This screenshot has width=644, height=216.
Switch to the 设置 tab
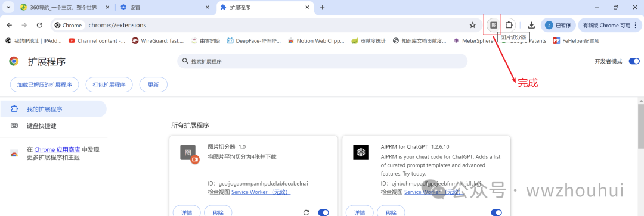(x=165, y=7)
